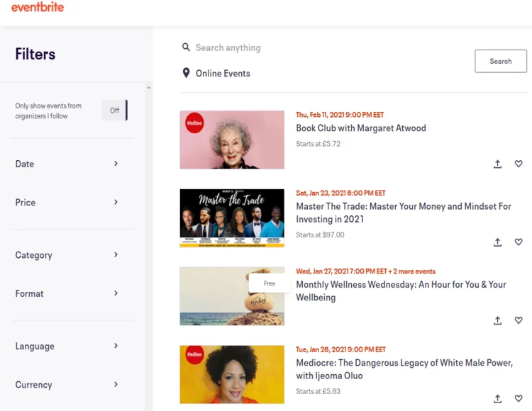Click the Margaret Atwood event thumbnail
This screenshot has height=411, width=532.
(232, 140)
